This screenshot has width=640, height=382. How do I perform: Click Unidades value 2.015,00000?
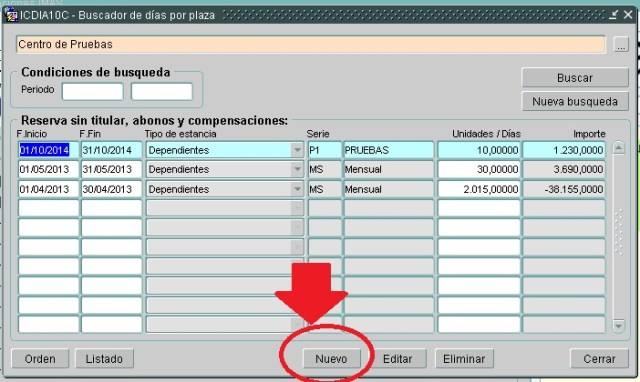coord(479,189)
